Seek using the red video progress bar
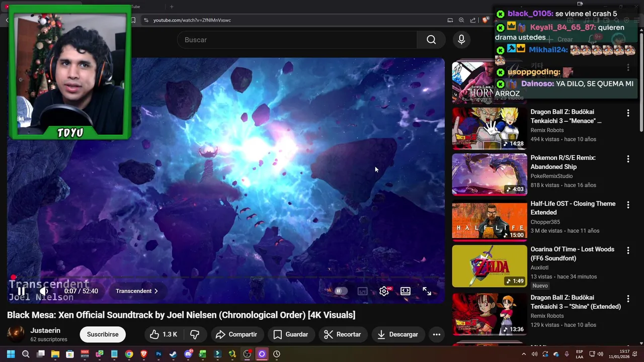This screenshot has height=362, width=644. (225, 278)
